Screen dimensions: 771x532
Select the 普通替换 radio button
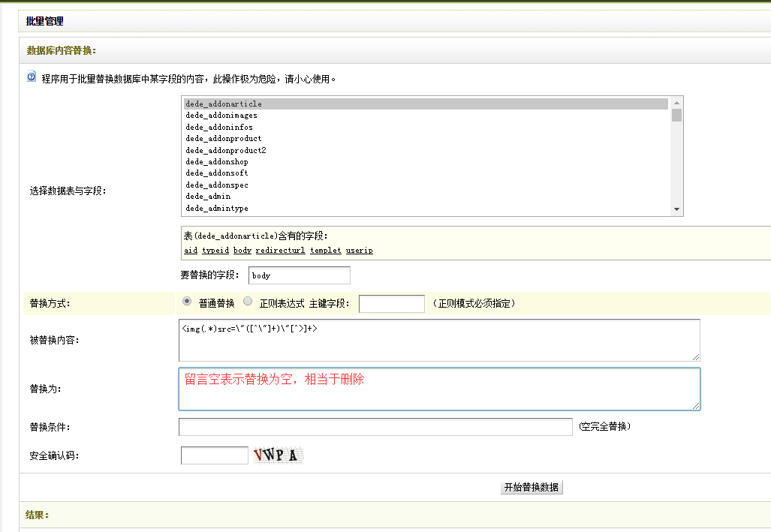[x=187, y=301]
